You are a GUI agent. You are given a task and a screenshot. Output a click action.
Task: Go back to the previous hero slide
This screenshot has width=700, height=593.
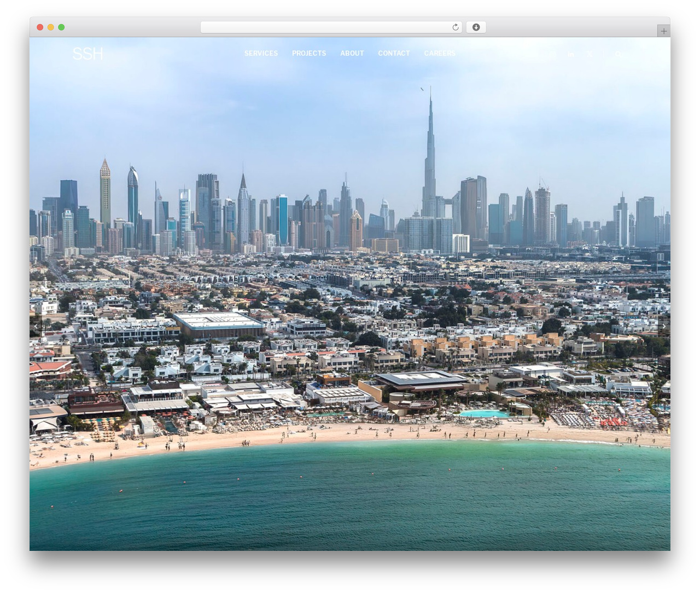tap(36, 326)
